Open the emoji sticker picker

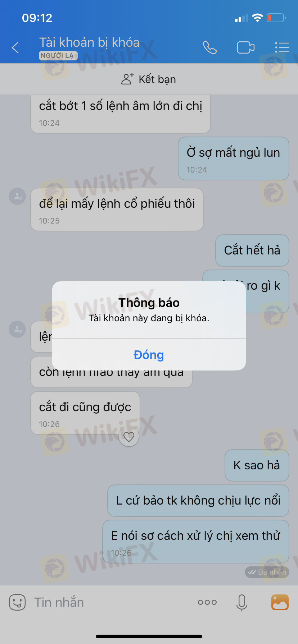click(17, 602)
